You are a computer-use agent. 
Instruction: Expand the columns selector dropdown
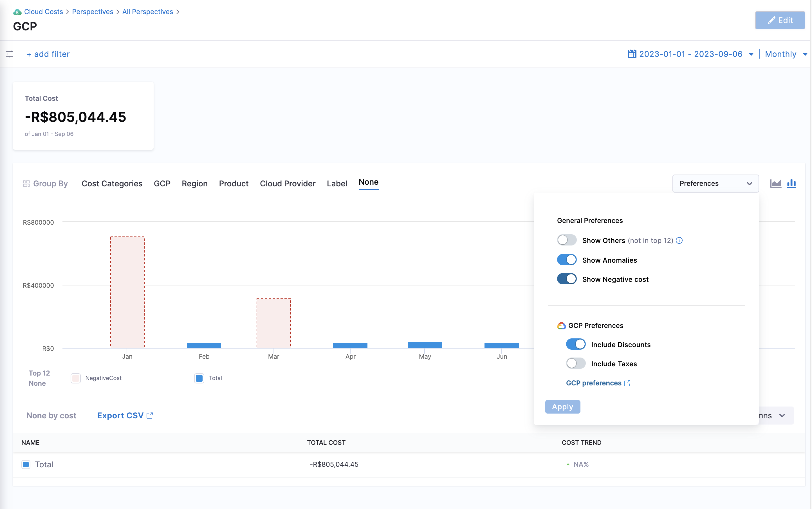pos(776,416)
